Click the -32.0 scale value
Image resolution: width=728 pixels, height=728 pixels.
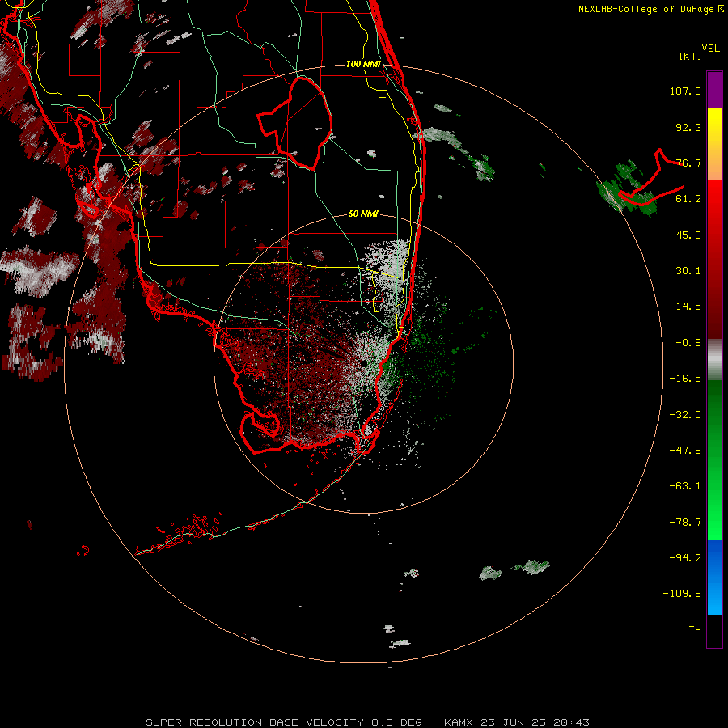click(x=685, y=415)
